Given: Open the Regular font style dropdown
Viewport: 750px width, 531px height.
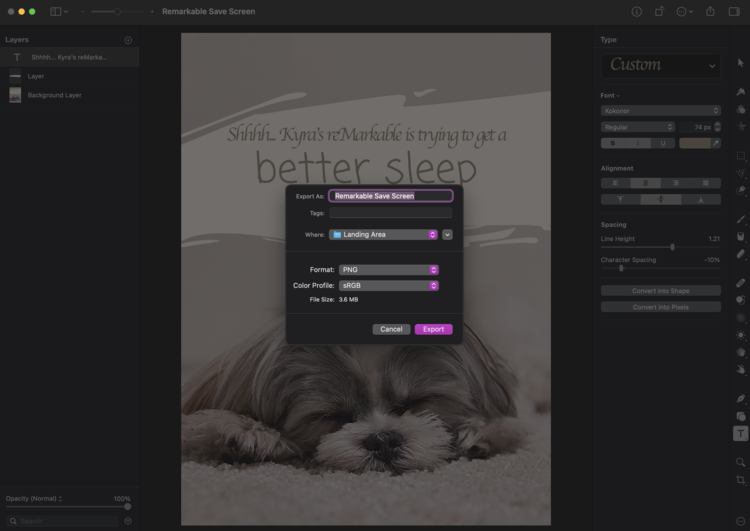Looking at the screenshot, I should pyautogui.click(x=638, y=127).
